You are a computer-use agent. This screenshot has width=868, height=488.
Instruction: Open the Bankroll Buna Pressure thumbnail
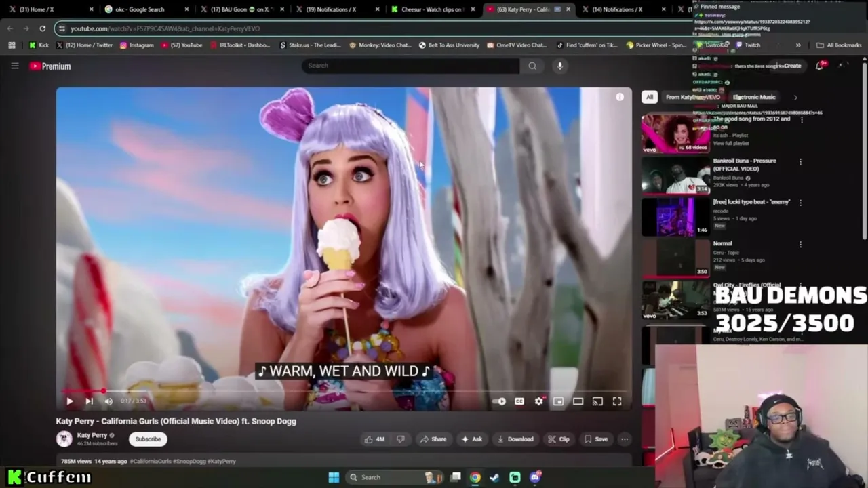676,175
